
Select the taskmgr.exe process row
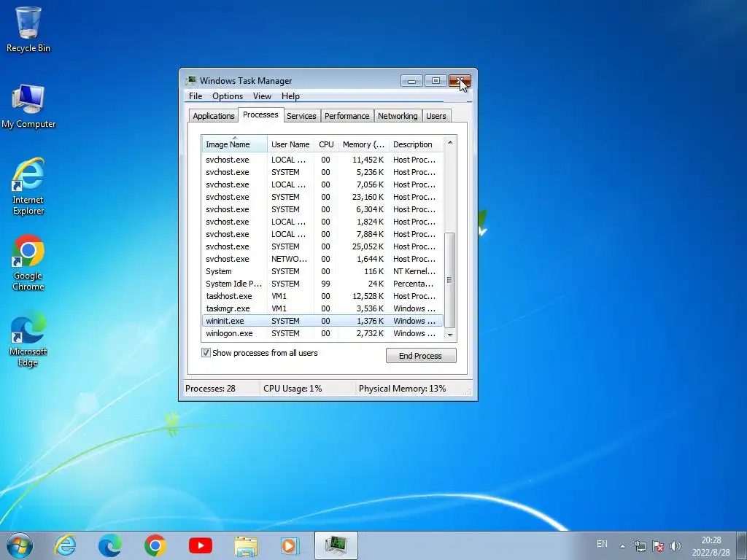(x=322, y=308)
